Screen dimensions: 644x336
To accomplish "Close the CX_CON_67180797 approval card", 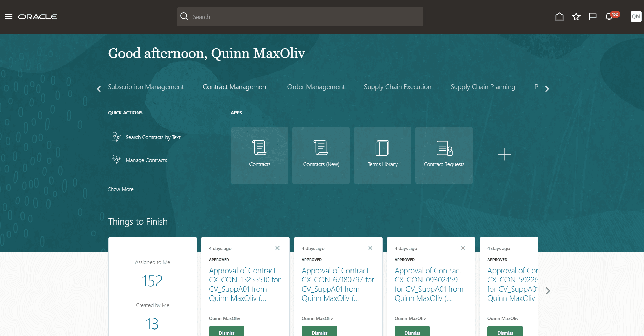I will pos(370,248).
